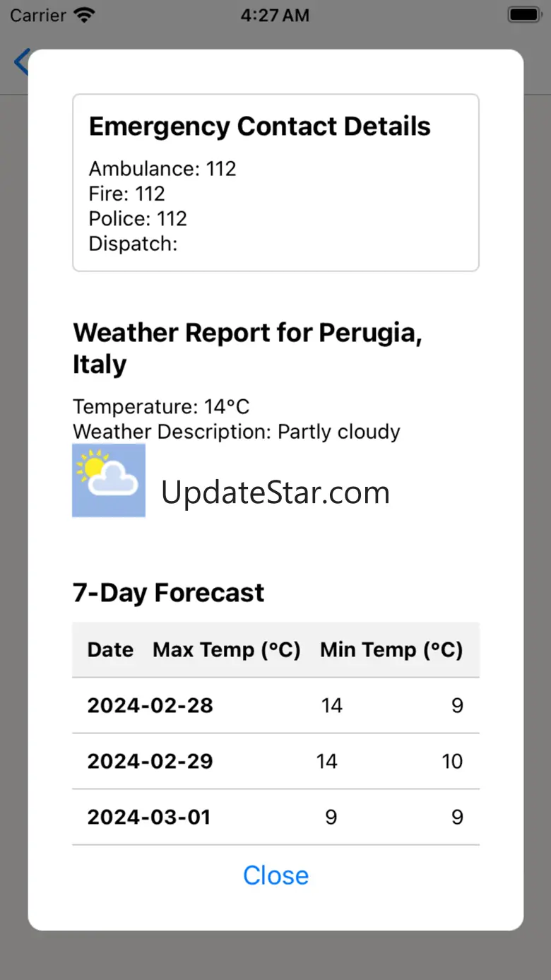Tap the 7-Day Forecast heading

pyautogui.click(x=169, y=593)
